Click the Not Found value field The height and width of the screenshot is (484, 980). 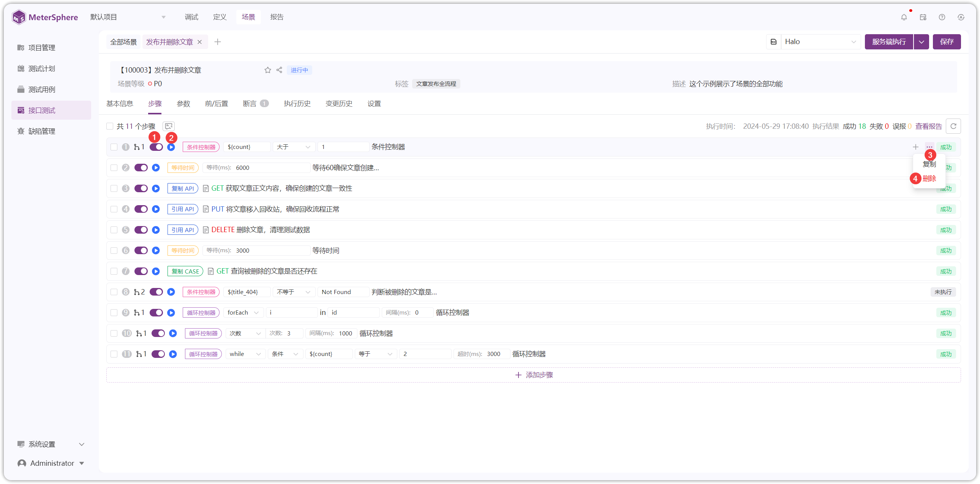[x=343, y=292]
